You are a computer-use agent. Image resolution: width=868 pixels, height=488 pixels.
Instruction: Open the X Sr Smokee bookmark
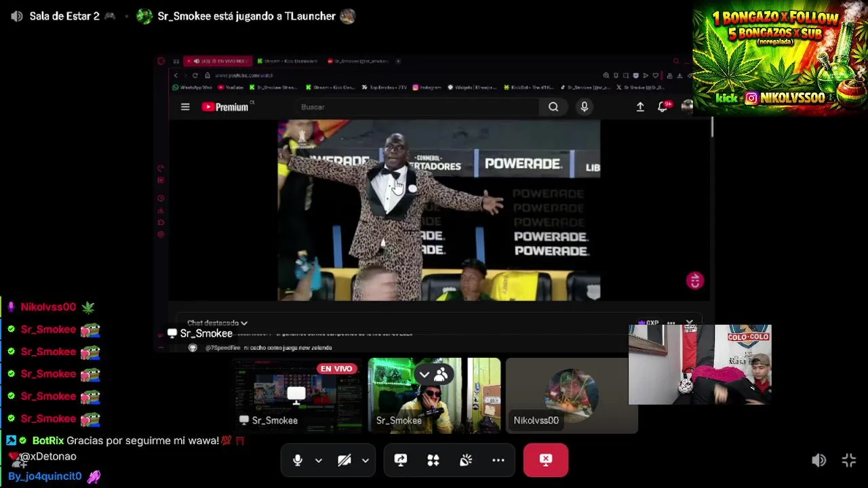(x=639, y=87)
